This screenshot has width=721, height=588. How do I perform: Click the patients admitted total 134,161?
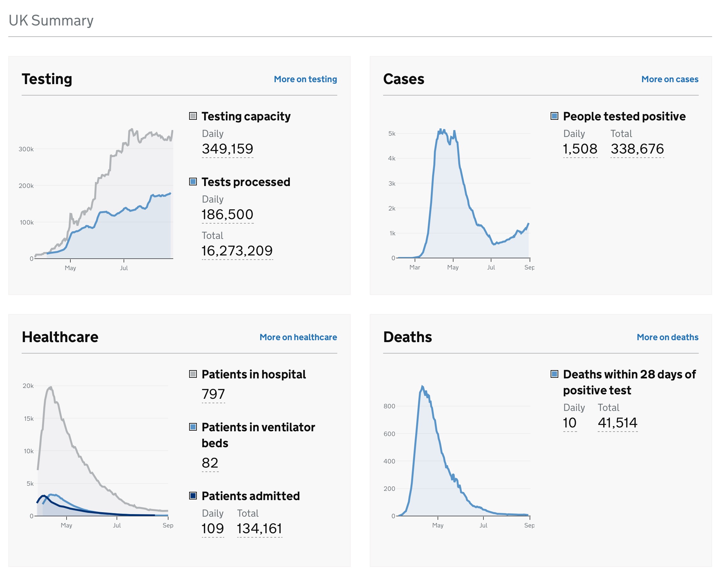[x=260, y=528]
